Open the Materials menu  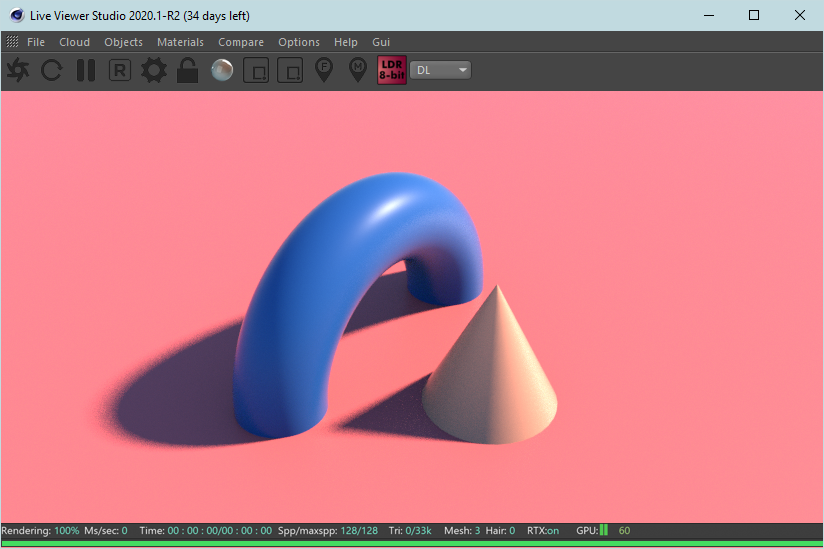pyautogui.click(x=180, y=42)
